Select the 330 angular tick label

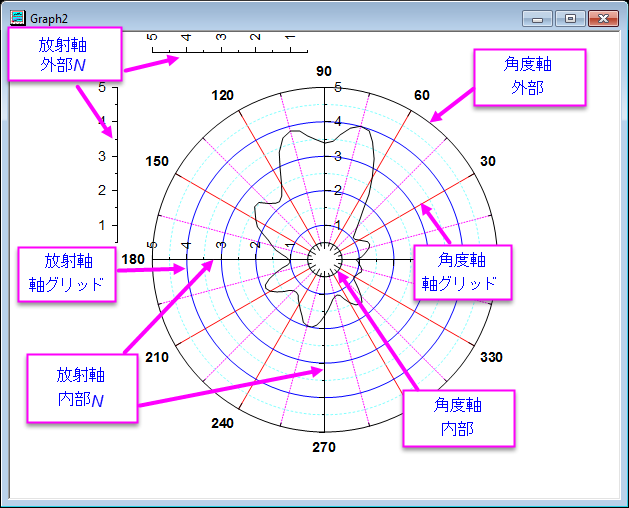coord(491,357)
